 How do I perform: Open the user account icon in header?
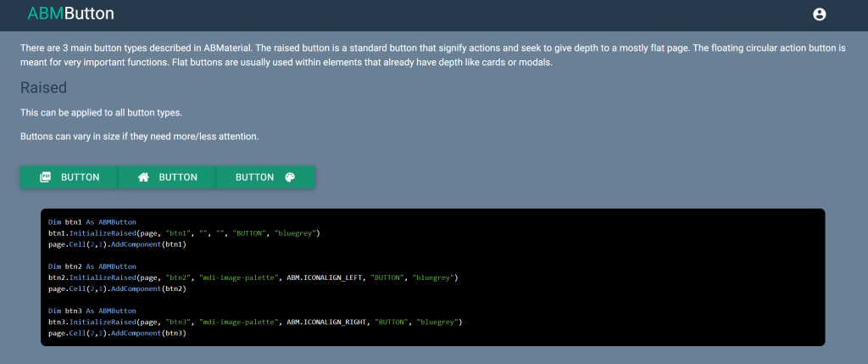coord(820,14)
